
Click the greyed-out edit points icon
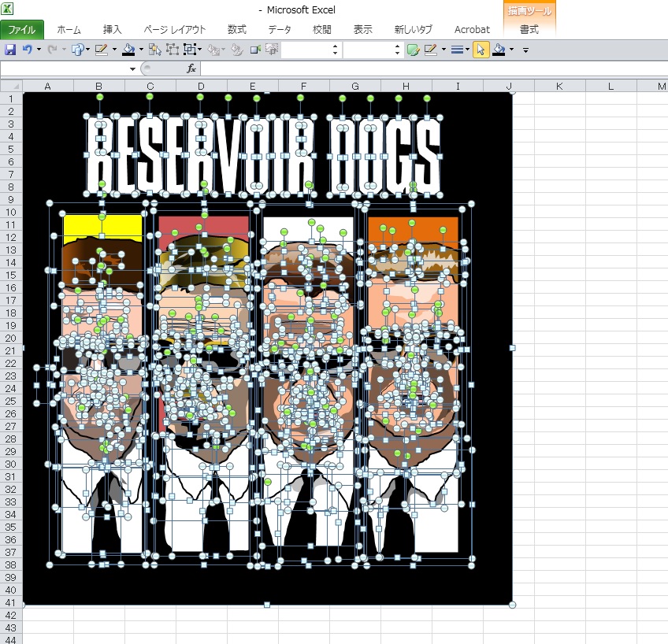coord(237,50)
